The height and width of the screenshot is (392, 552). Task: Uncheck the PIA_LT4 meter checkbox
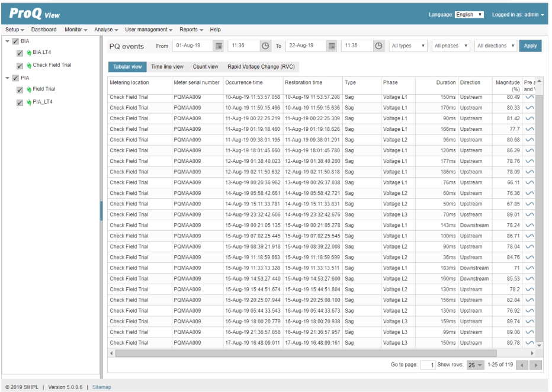coord(20,103)
